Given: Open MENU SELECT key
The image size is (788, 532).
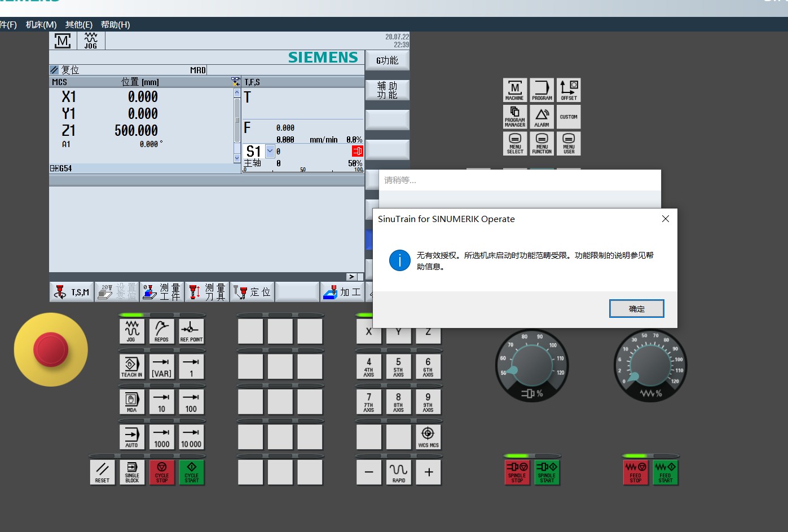Looking at the screenshot, I should pos(514,143).
